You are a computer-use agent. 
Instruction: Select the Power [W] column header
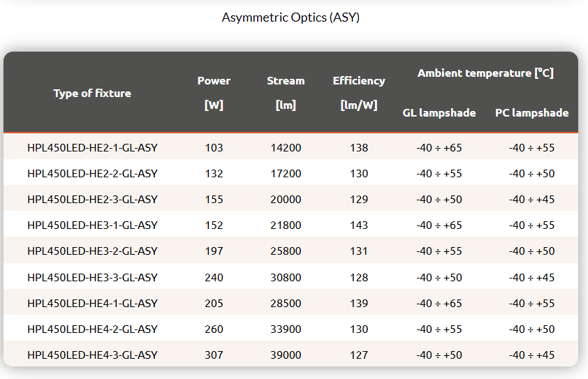tap(214, 93)
